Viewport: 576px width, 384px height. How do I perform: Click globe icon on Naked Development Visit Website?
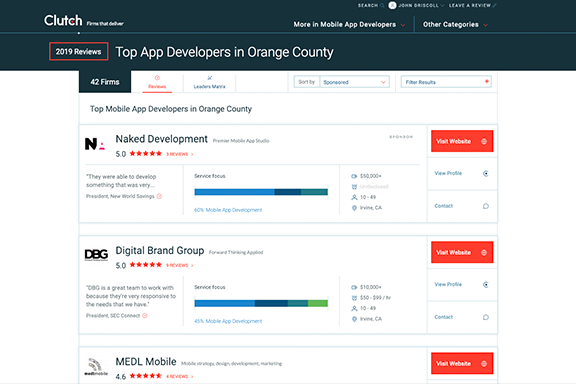(x=484, y=141)
